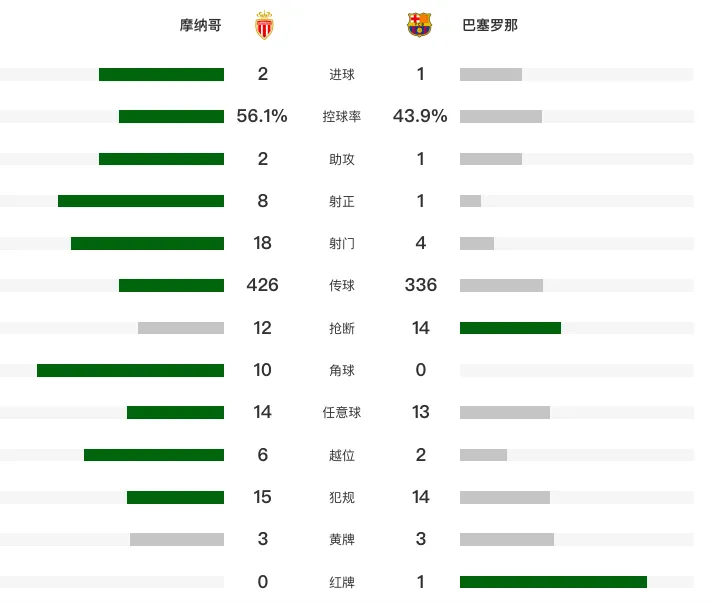719x602 pixels.
Task: Open the 巴塞罗那 team name
Action: tap(490, 25)
